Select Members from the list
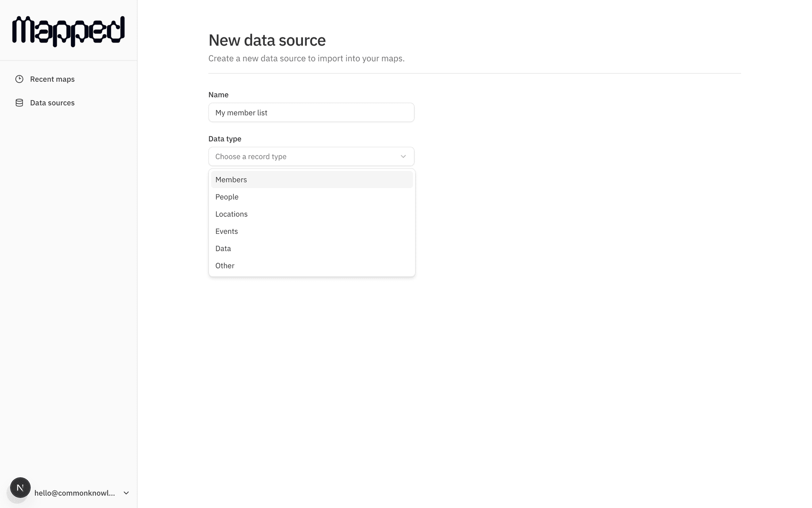The height and width of the screenshot is (508, 812). coord(231,180)
